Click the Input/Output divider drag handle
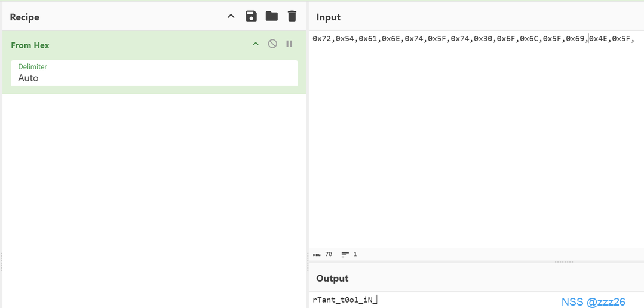The image size is (644, 308). point(563,261)
